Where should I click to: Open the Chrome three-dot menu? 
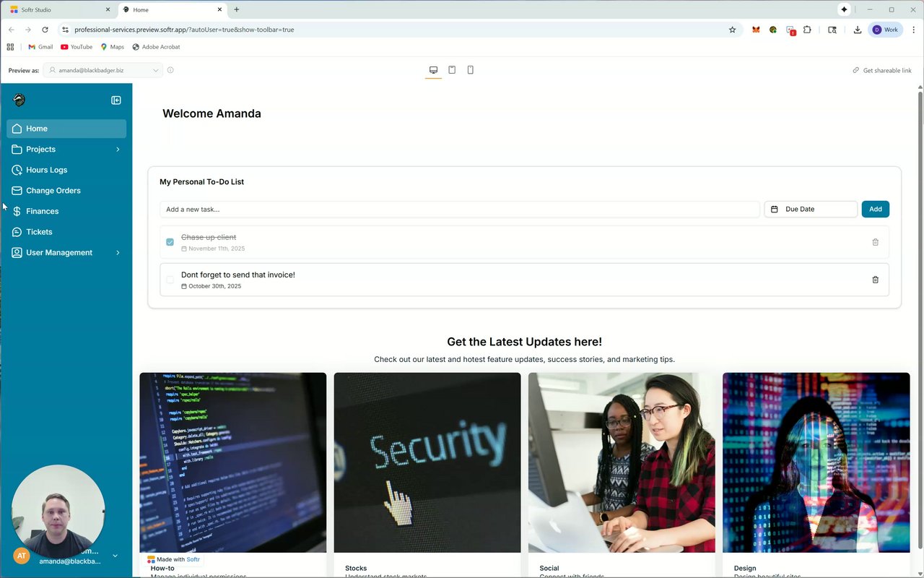click(912, 30)
